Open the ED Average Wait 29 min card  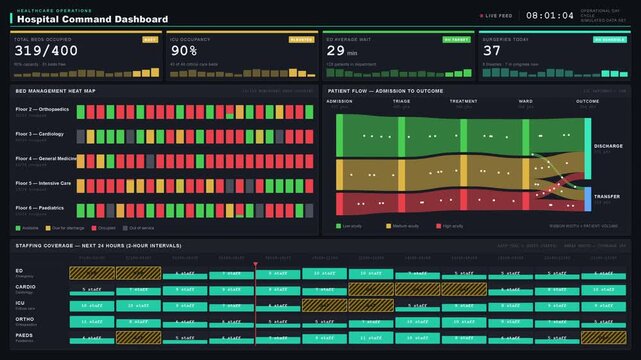398,56
